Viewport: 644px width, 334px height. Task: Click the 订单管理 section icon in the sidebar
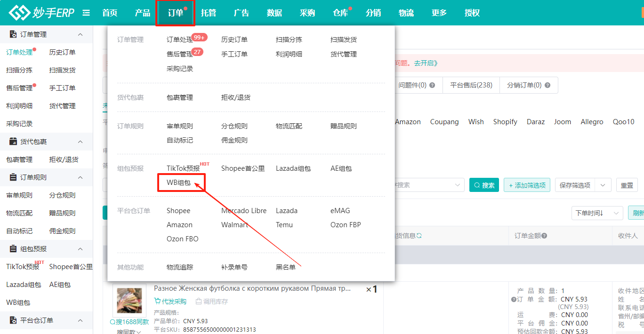tap(13, 34)
